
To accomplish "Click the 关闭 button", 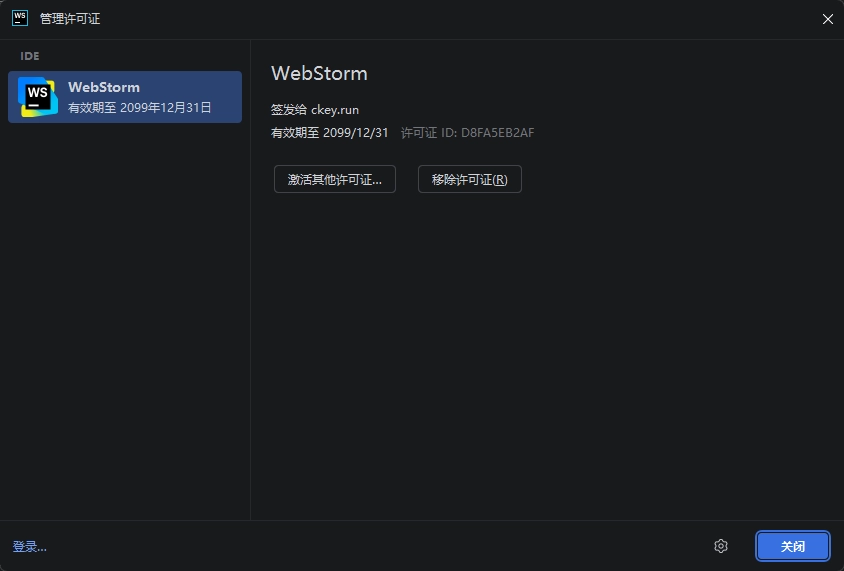I will click(x=792, y=546).
